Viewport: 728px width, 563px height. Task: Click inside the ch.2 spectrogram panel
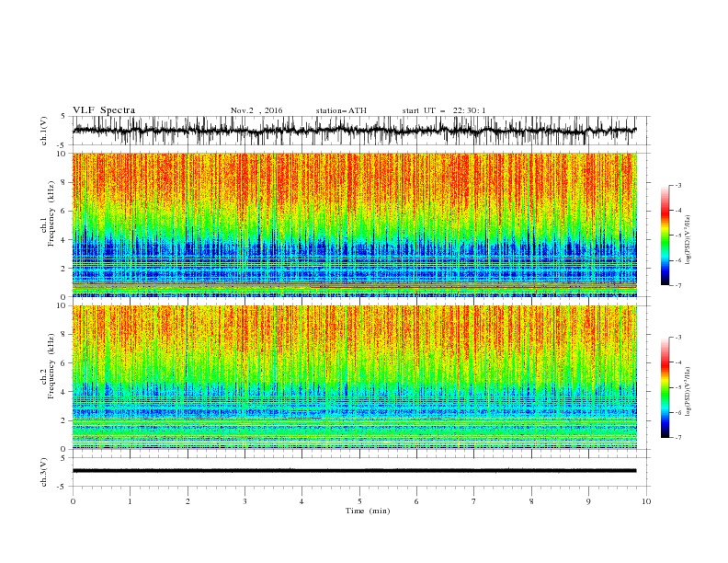point(354,377)
